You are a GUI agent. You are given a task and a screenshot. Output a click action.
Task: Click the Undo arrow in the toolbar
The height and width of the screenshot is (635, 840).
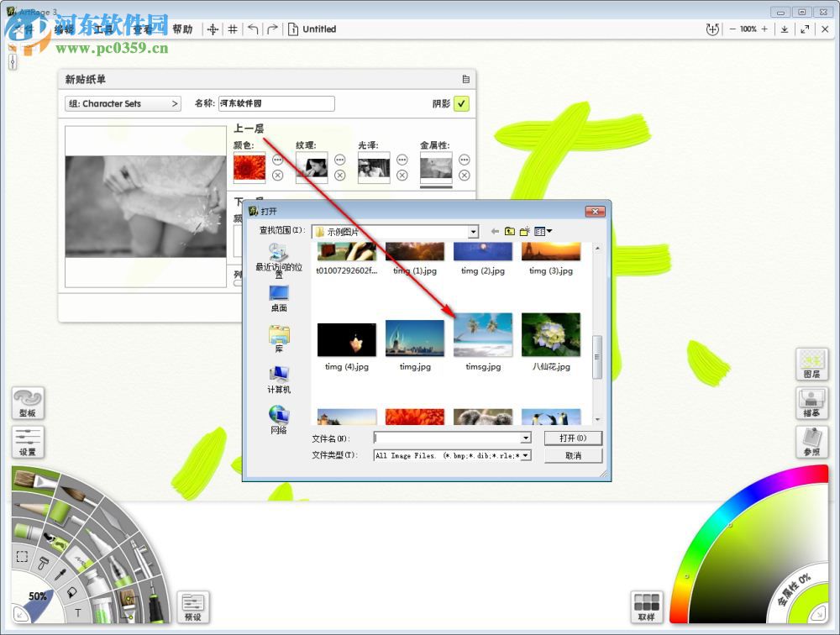[x=252, y=29]
